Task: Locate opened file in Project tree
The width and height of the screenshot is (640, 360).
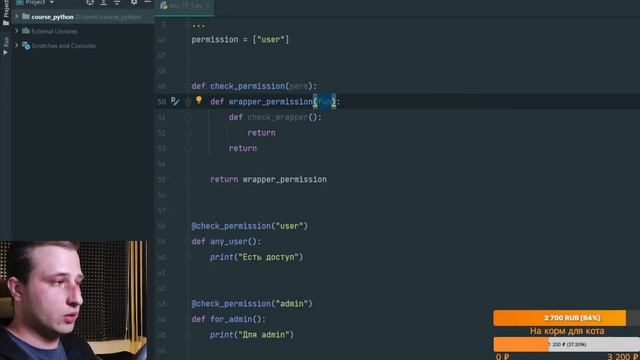Action: pyautogui.click(x=90, y=2)
